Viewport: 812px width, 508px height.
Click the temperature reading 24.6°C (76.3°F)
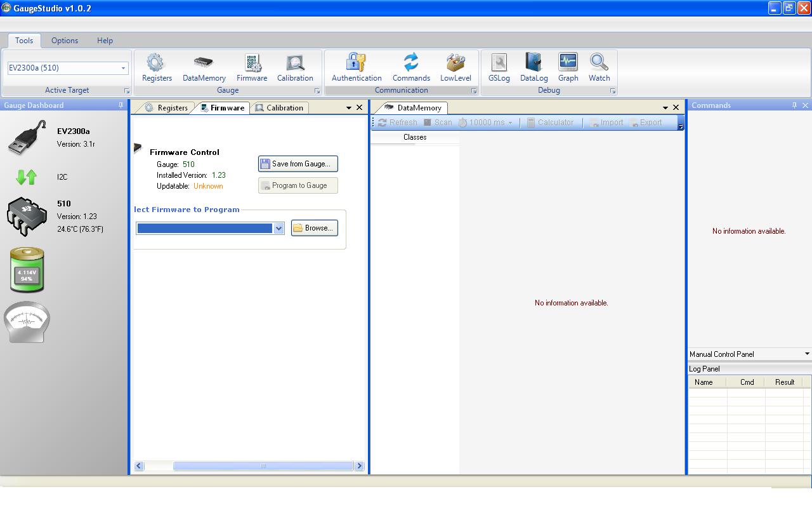pos(80,229)
